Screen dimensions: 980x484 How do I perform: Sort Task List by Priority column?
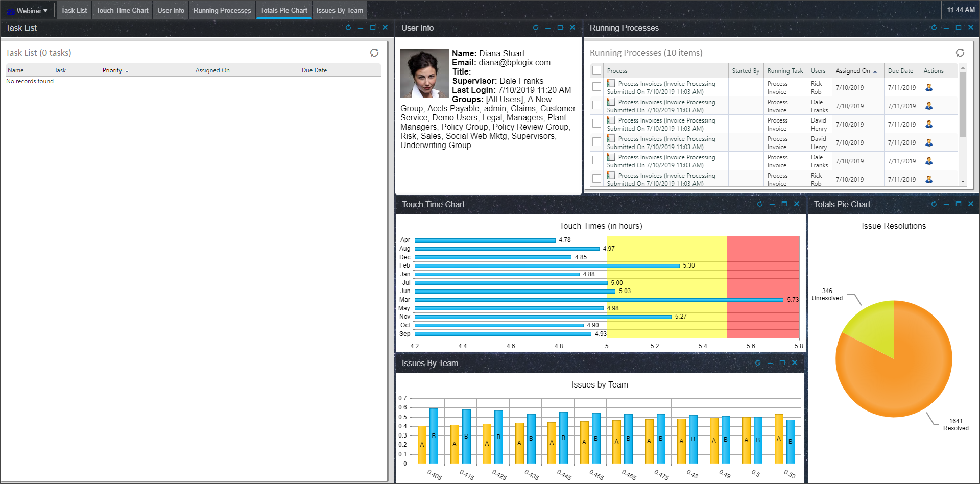click(112, 70)
